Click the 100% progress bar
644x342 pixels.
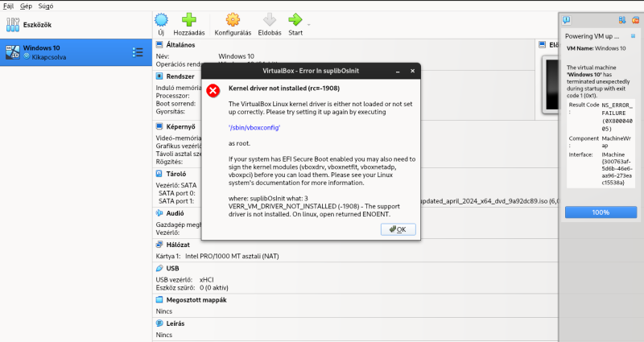point(601,212)
